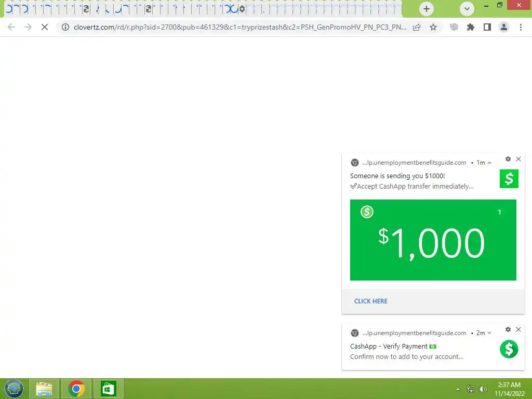Expand the 2m notification chevron
The height and width of the screenshot is (399, 532).
click(489, 333)
